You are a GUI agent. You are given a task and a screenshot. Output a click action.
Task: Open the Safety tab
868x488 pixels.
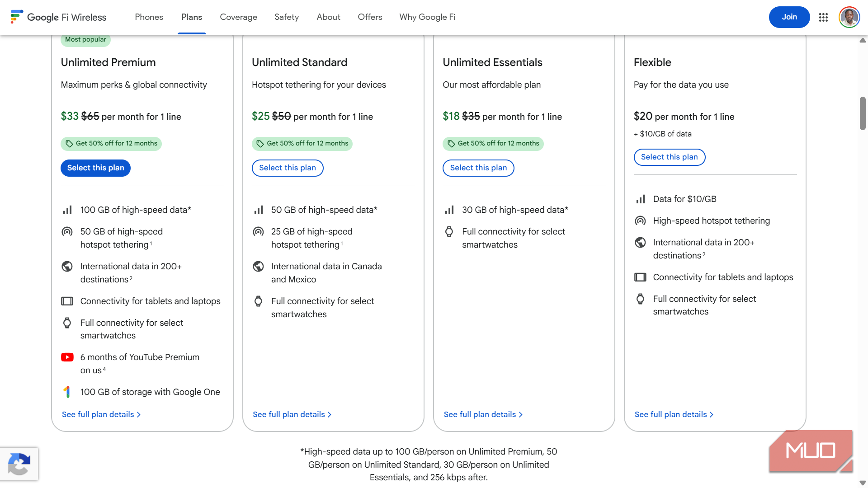pyautogui.click(x=287, y=17)
